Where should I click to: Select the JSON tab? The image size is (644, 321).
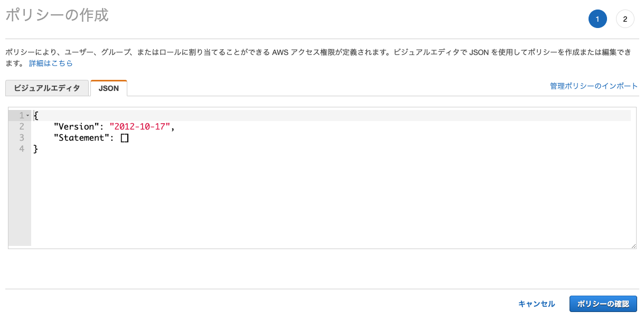(108, 88)
